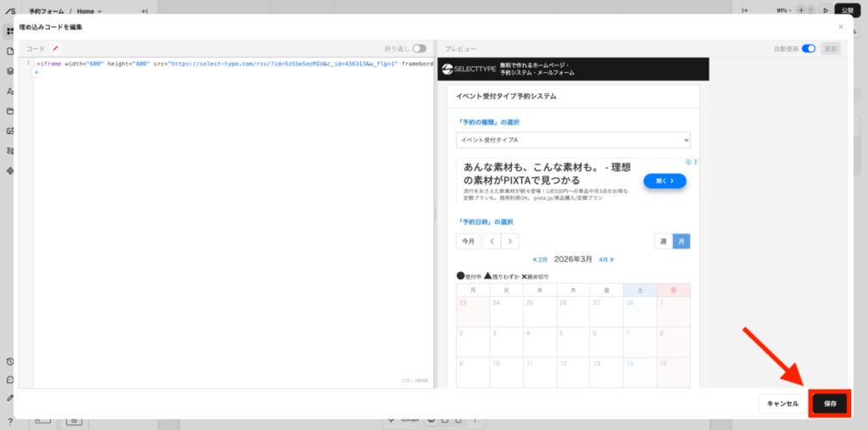This screenshot has width=868, height=430.
Task: Select the 月 (month) view tab
Action: 682,241
